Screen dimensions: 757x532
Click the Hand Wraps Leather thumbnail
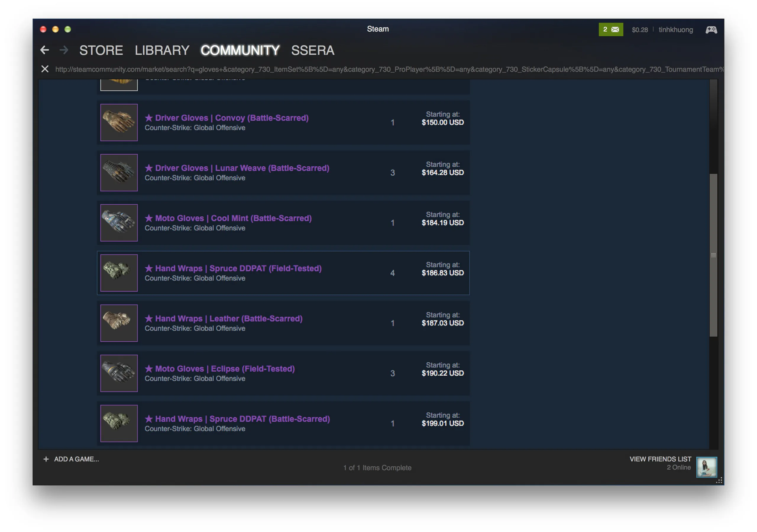pos(119,323)
